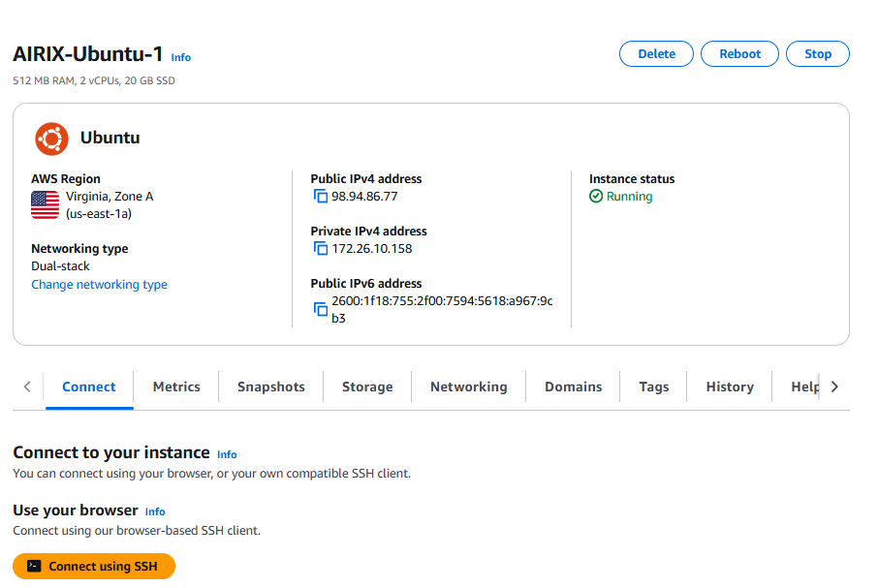The image size is (878, 588).
Task: View the Networking tab
Action: [468, 386]
